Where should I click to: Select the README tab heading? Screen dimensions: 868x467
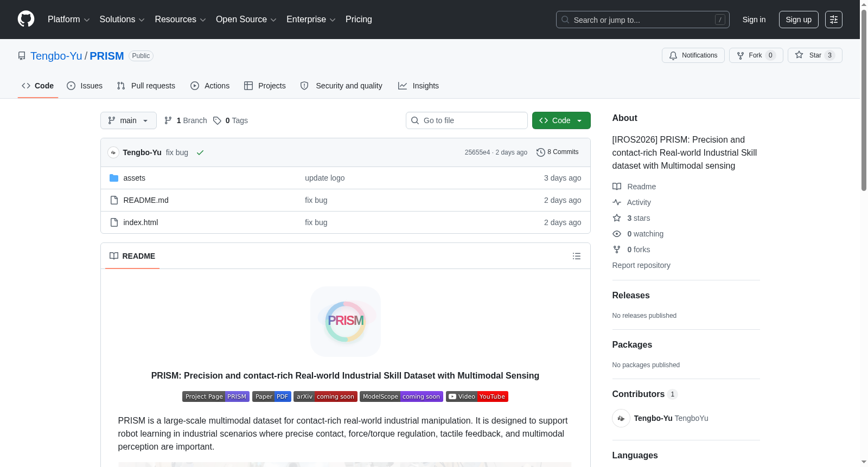click(132, 256)
